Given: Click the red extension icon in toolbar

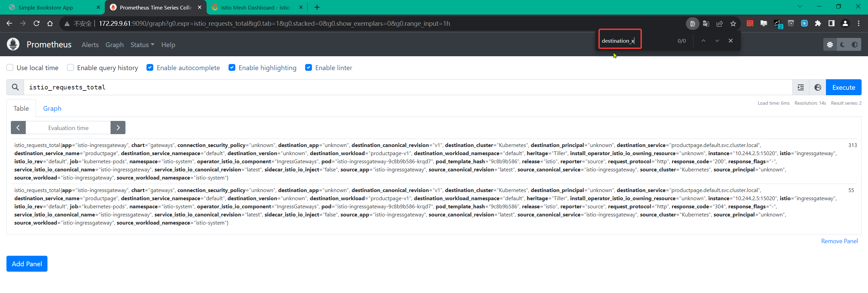Looking at the screenshot, I should [x=750, y=23].
